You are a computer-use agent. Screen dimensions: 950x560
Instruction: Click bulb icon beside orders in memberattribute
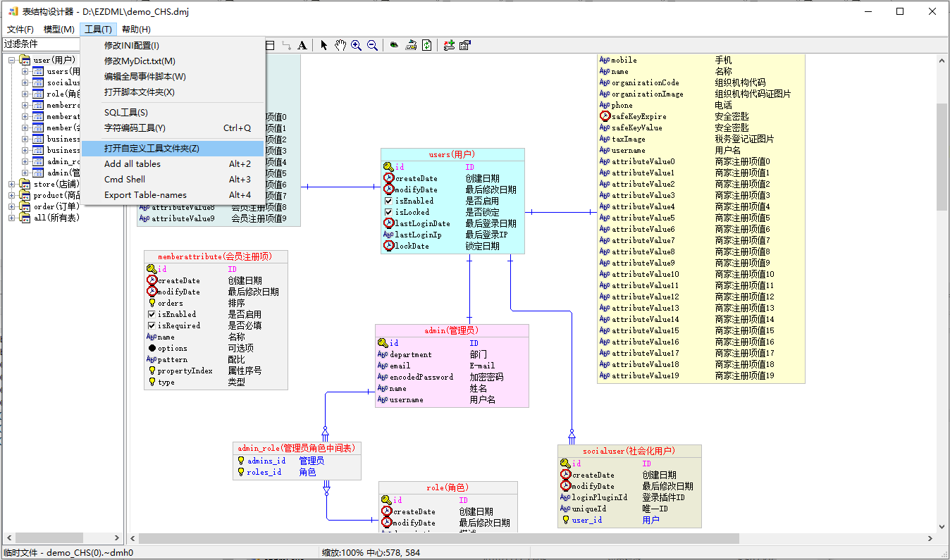coord(152,303)
